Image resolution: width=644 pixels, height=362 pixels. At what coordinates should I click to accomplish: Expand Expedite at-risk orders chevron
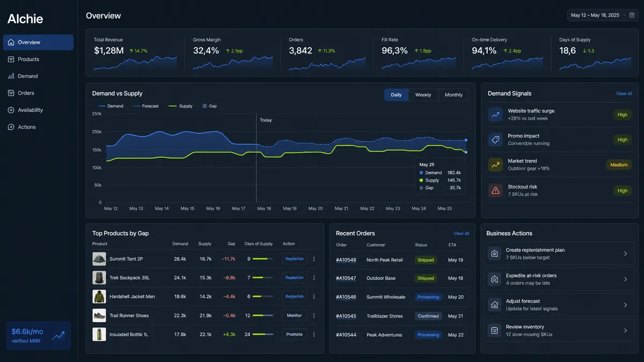tap(625, 279)
